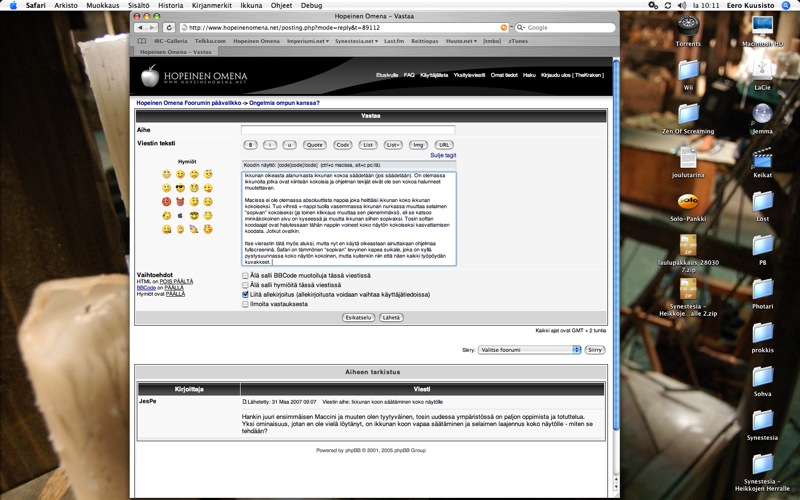Open the 'Valitse foorumi' dropdown
Image resolution: width=800 pixels, height=500 pixels.
coord(529,350)
